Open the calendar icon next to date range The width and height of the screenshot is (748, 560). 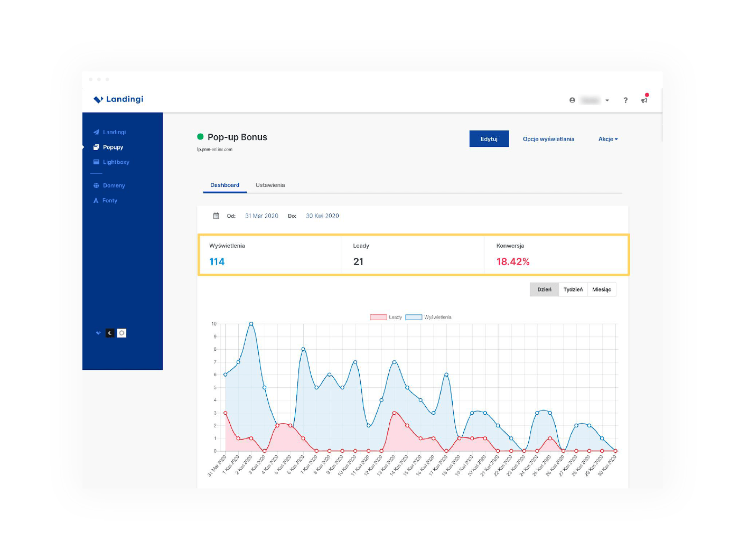click(x=217, y=216)
